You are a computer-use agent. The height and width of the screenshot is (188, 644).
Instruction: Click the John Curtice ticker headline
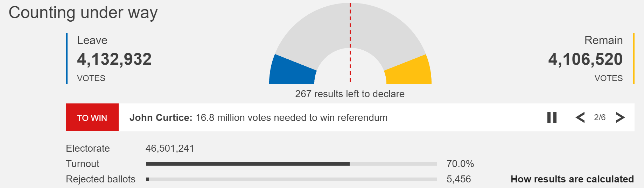[258, 117]
